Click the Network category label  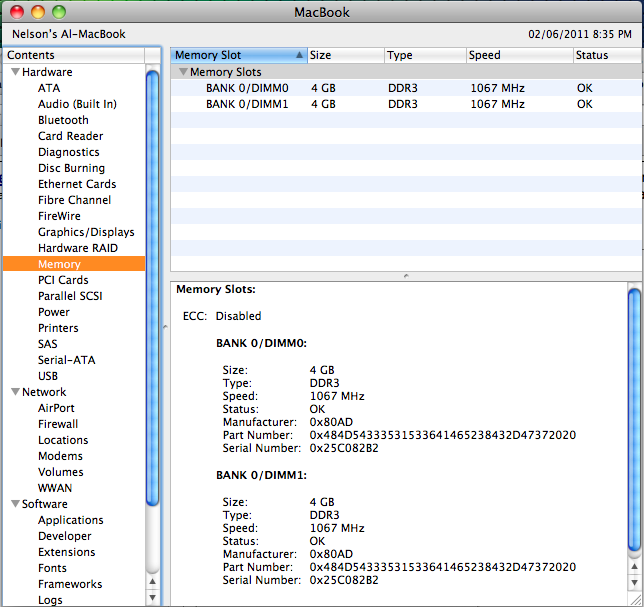(44, 392)
